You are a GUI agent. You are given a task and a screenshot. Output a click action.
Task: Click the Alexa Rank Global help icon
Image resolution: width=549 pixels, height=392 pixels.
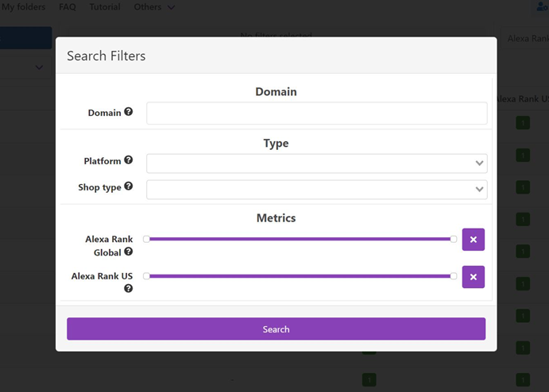click(129, 252)
